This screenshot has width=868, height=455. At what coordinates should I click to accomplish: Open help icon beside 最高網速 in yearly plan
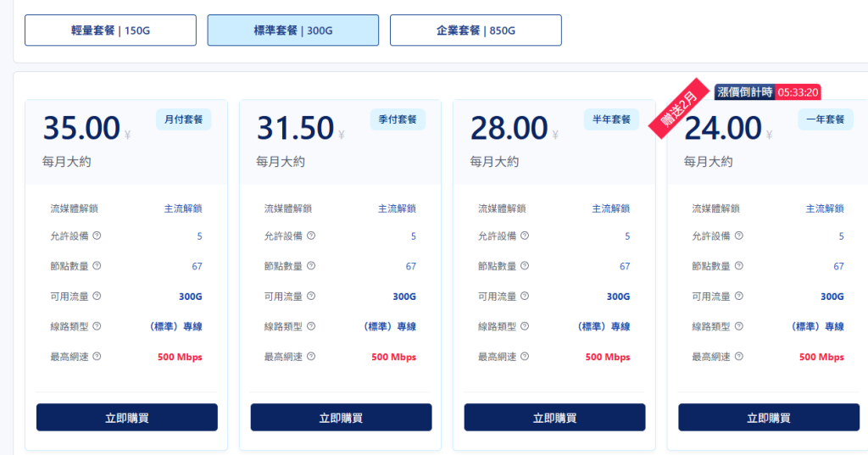[739, 357]
